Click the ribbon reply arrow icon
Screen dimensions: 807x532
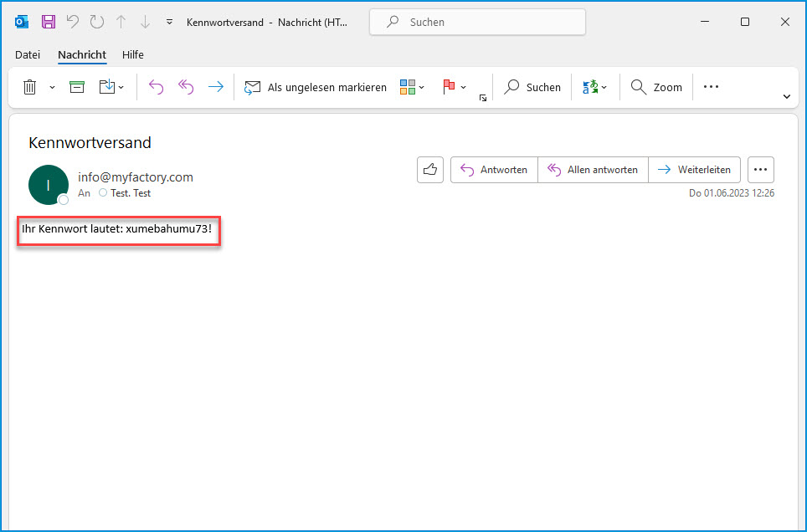click(x=156, y=87)
